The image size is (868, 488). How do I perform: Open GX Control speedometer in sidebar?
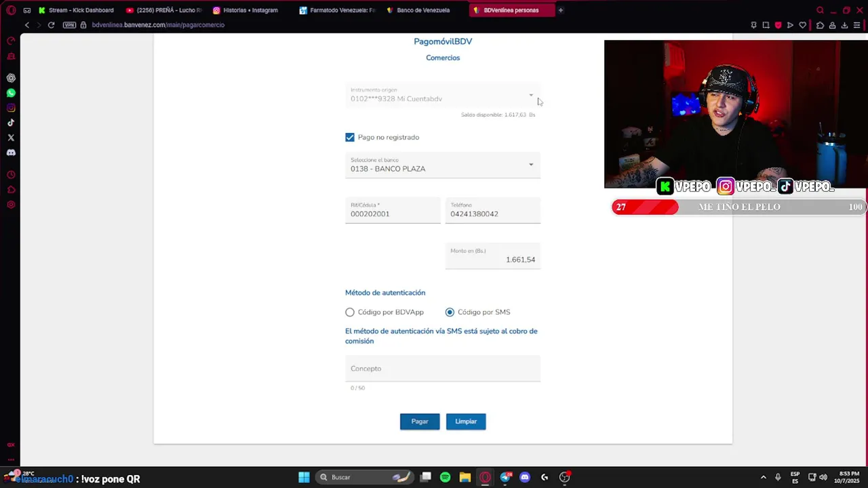coord(11,41)
